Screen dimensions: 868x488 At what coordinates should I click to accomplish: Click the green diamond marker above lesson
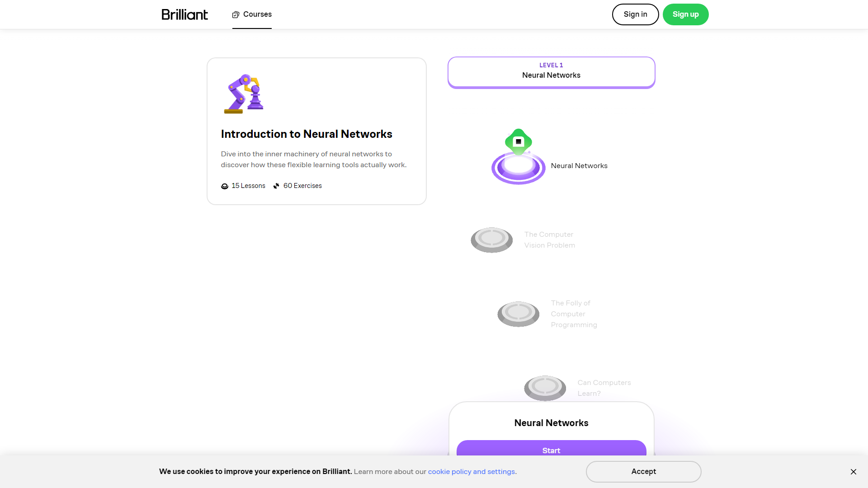[x=518, y=141]
